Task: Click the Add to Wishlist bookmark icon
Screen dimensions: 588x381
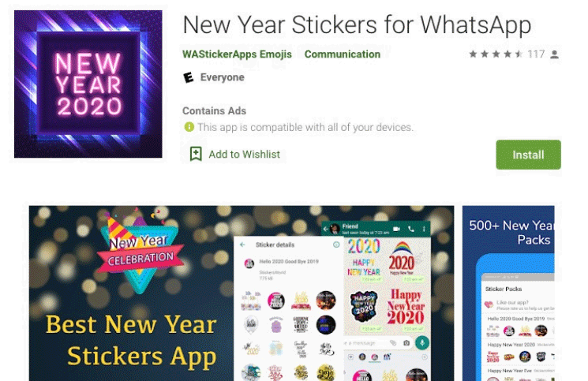Action: (196, 154)
